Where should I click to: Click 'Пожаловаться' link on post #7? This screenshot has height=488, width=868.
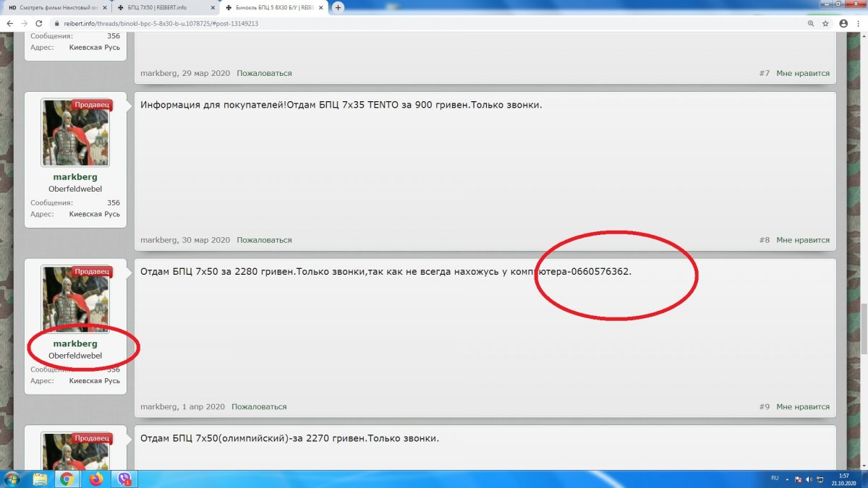pos(264,73)
